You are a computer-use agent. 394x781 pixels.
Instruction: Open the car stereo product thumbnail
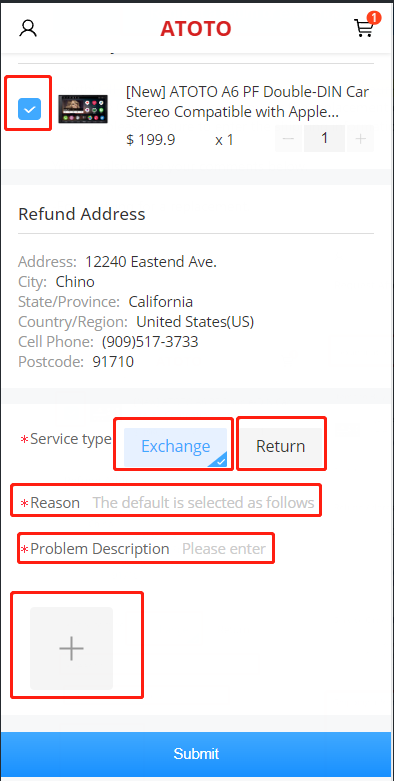(x=83, y=109)
